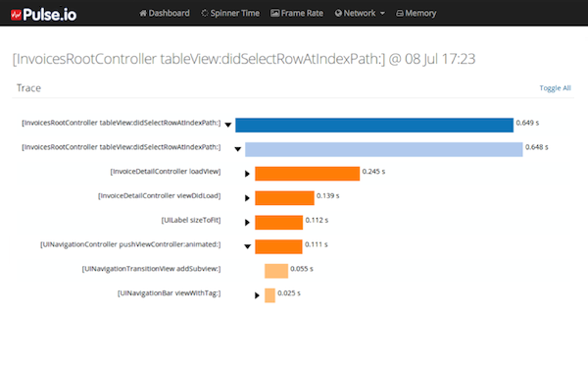
Task: Click the 0.649 s duration value
Action: tap(527, 123)
